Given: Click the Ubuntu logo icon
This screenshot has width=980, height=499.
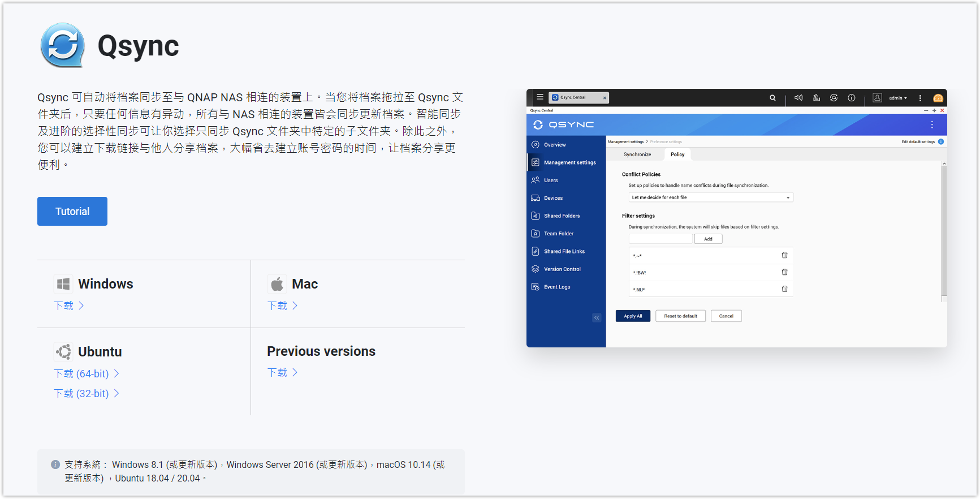Looking at the screenshot, I should coord(63,352).
